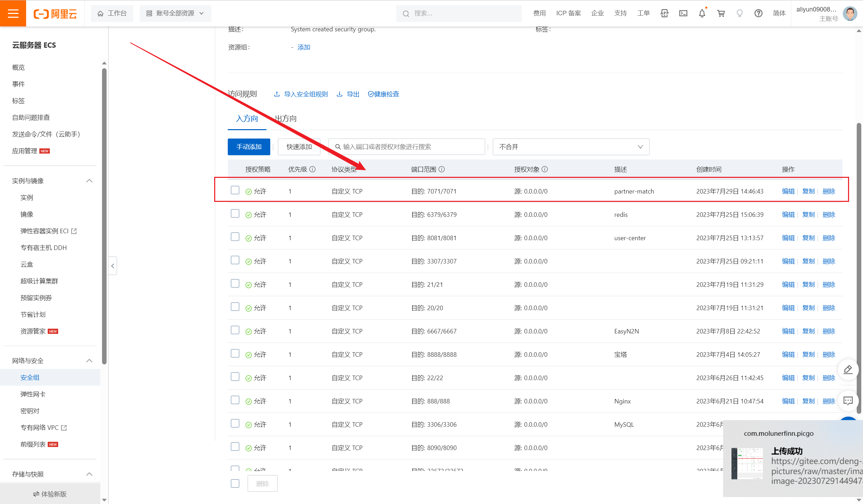Viewport: 863px width, 504px height.
Task: Select checkbox for user-center 8081 rule
Action: (235, 237)
